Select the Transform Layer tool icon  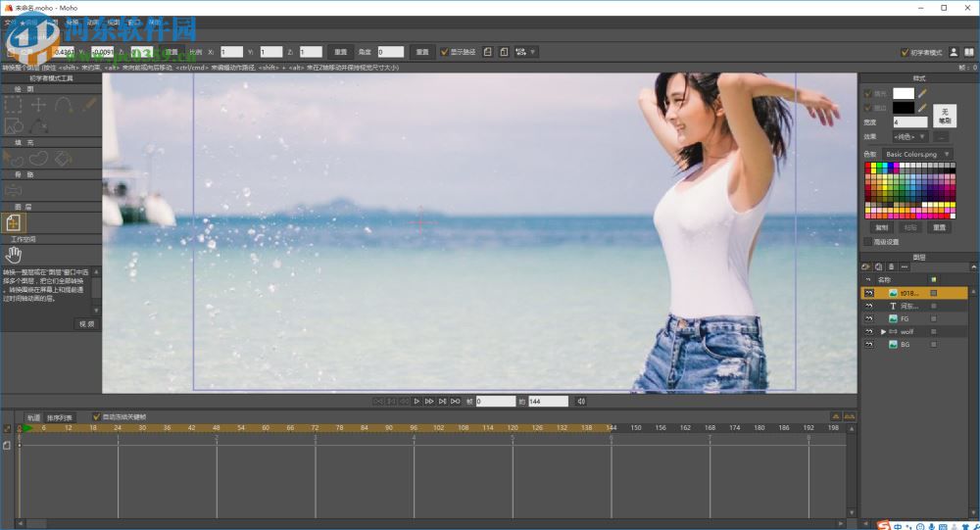pyautogui.click(x=15, y=222)
